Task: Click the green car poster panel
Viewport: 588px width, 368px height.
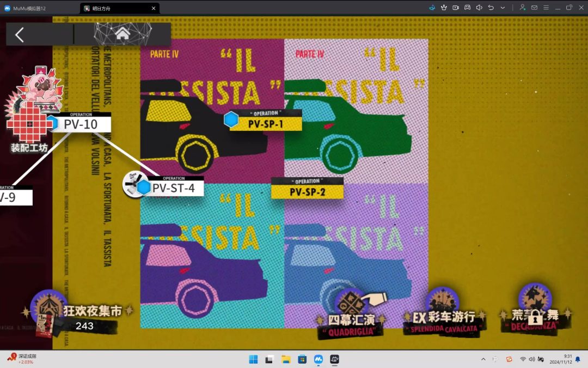Action: pos(356,111)
